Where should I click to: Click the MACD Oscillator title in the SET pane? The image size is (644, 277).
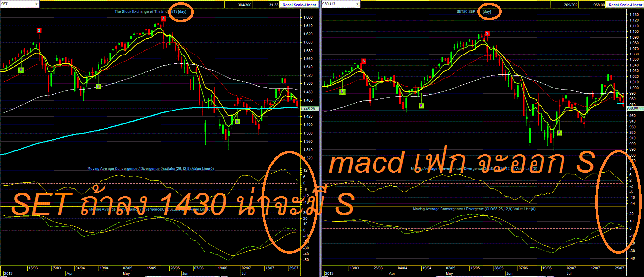[150, 168]
